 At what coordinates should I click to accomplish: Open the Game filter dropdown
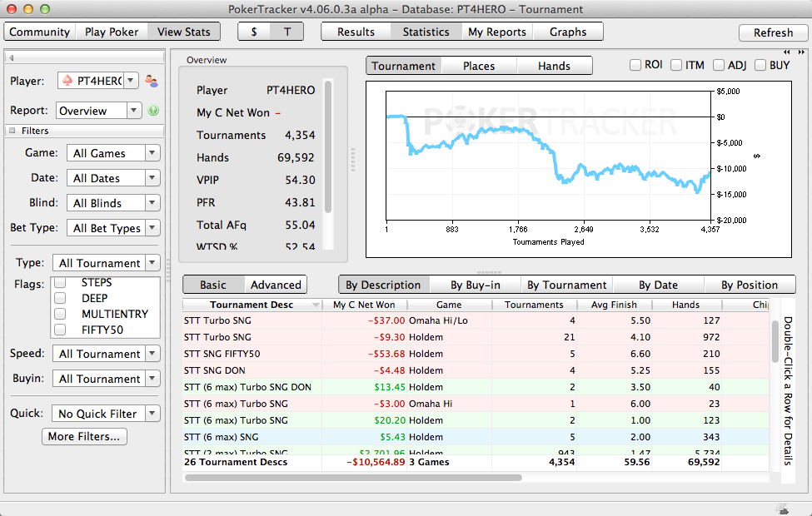click(x=113, y=153)
